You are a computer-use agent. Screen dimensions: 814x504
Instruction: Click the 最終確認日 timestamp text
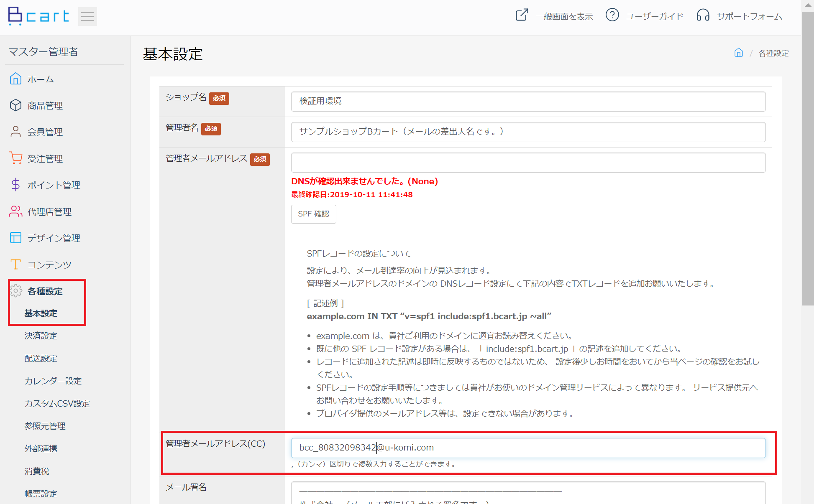click(352, 195)
